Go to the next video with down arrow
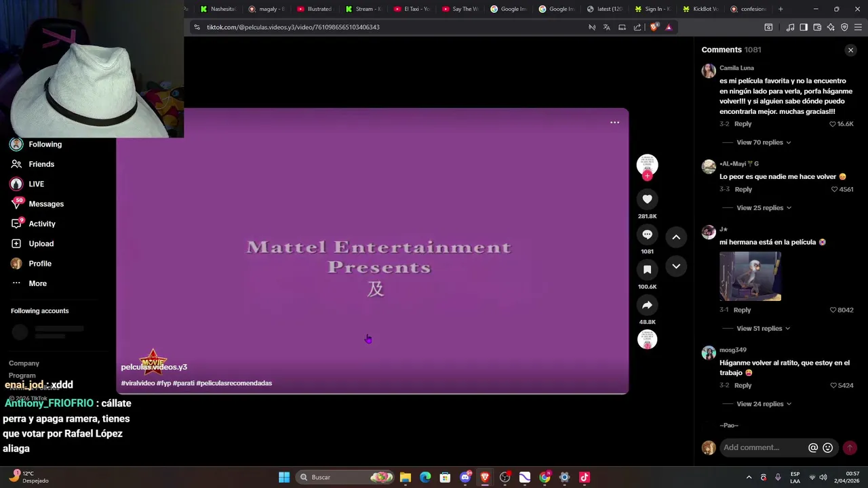The image size is (868, 488). [676, 266]
